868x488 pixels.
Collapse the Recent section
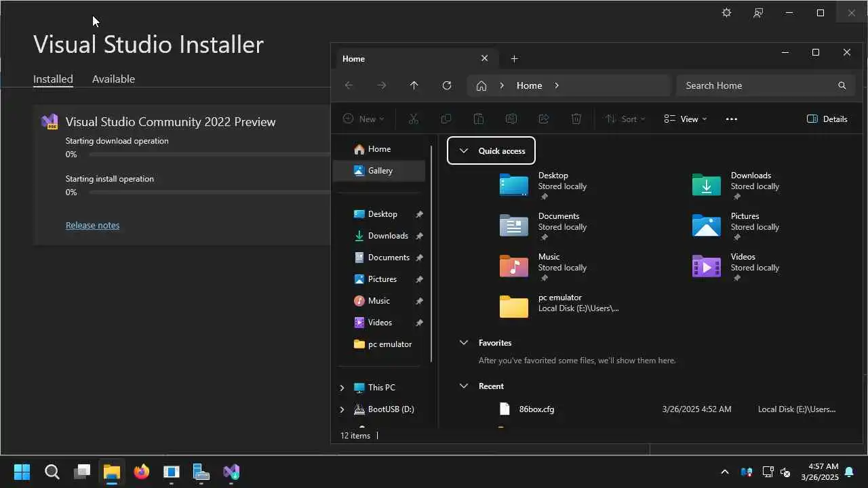point(464,386)
